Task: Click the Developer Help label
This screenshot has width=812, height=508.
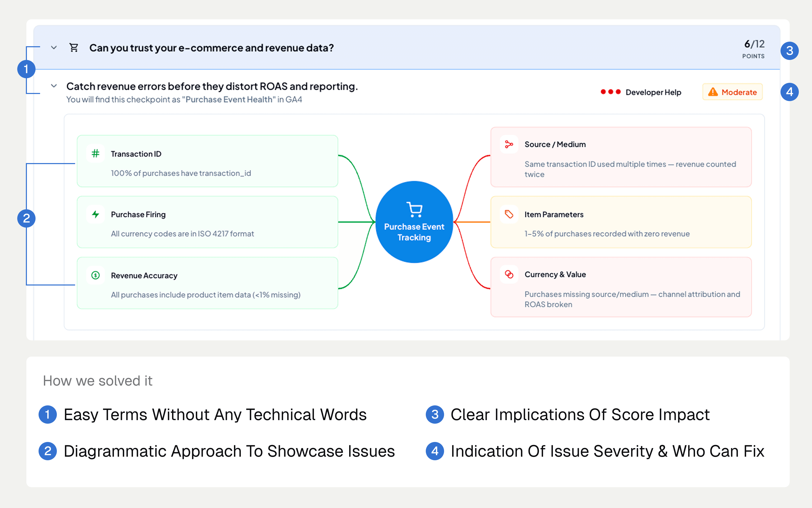Action: click(653, 92)
